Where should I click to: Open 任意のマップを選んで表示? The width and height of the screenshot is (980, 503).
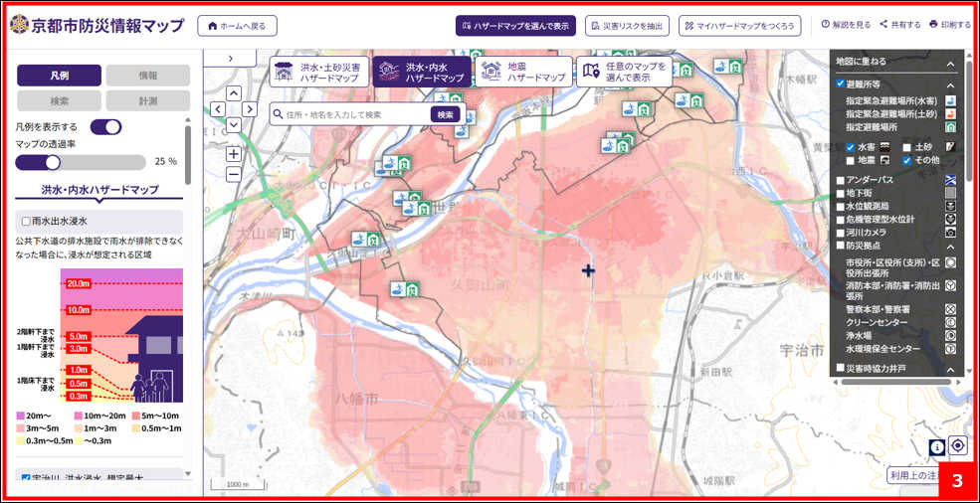625,72
